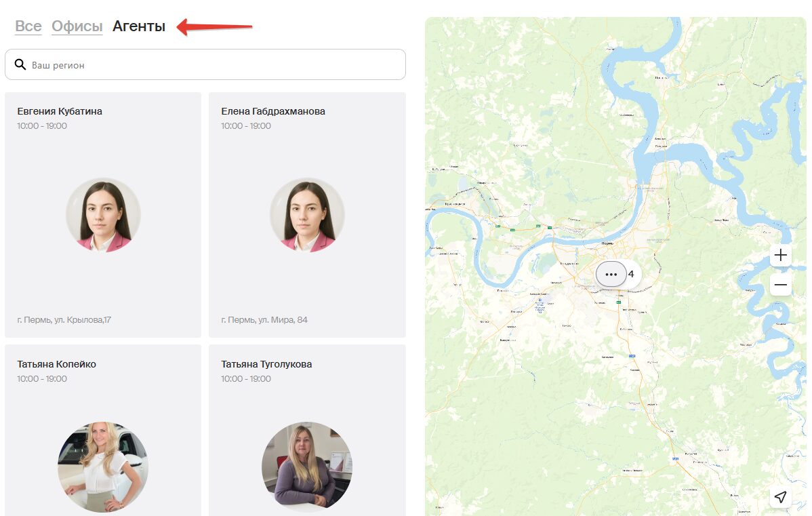Click the address ул. Мира, 84

pyautogui.click(x=264, y=319)
